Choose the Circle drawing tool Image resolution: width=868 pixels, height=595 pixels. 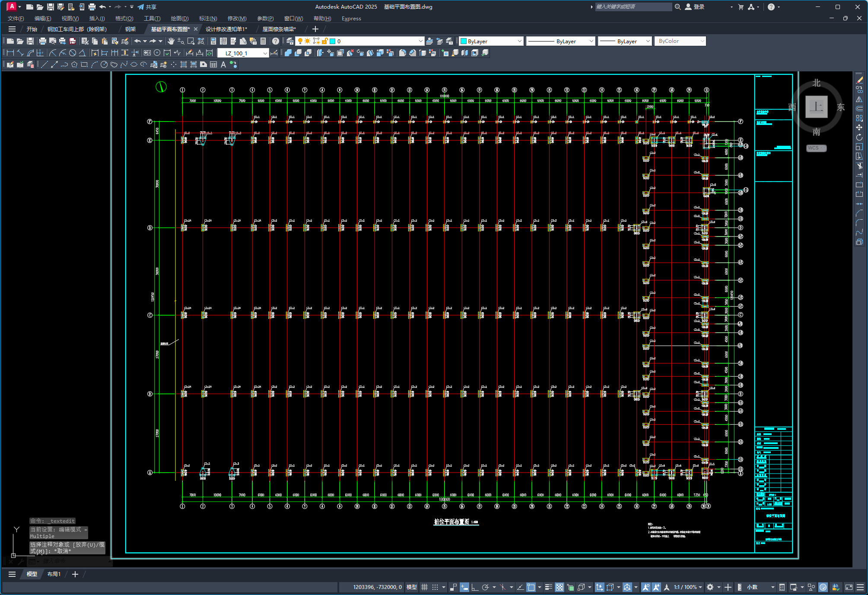point(104,64)
